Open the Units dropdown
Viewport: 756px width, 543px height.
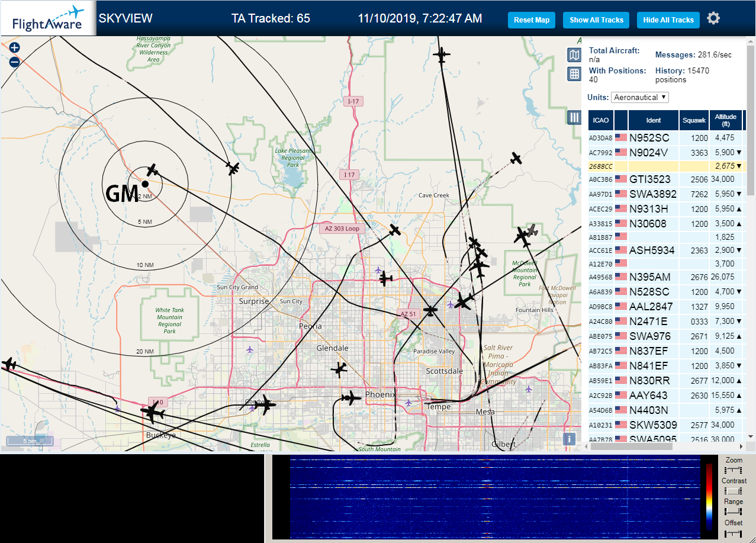(x=640, y=97)
